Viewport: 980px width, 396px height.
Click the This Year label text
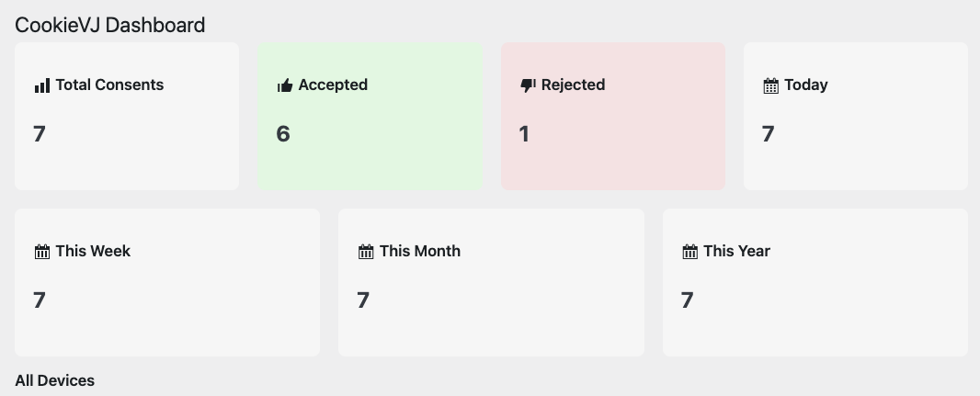736,251
